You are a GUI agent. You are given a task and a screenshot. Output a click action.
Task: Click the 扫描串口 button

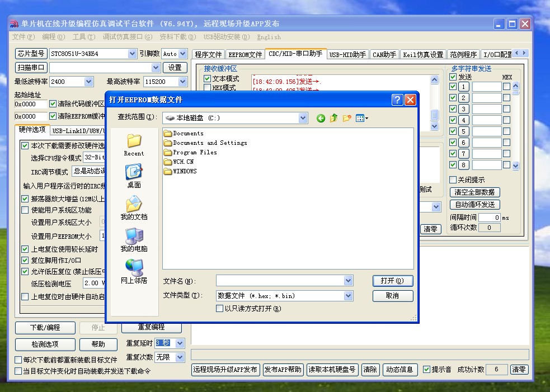pos(31,67)
